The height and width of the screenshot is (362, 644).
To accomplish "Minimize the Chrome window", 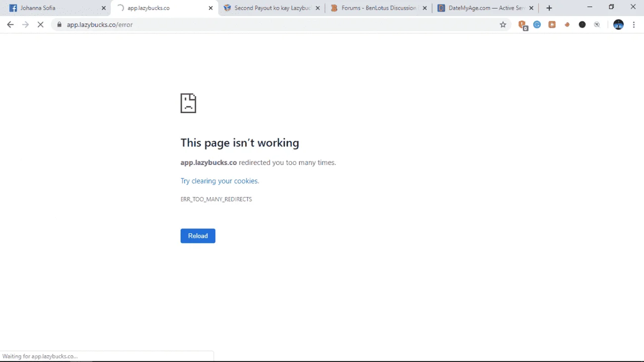I will [x=590, y=8].
